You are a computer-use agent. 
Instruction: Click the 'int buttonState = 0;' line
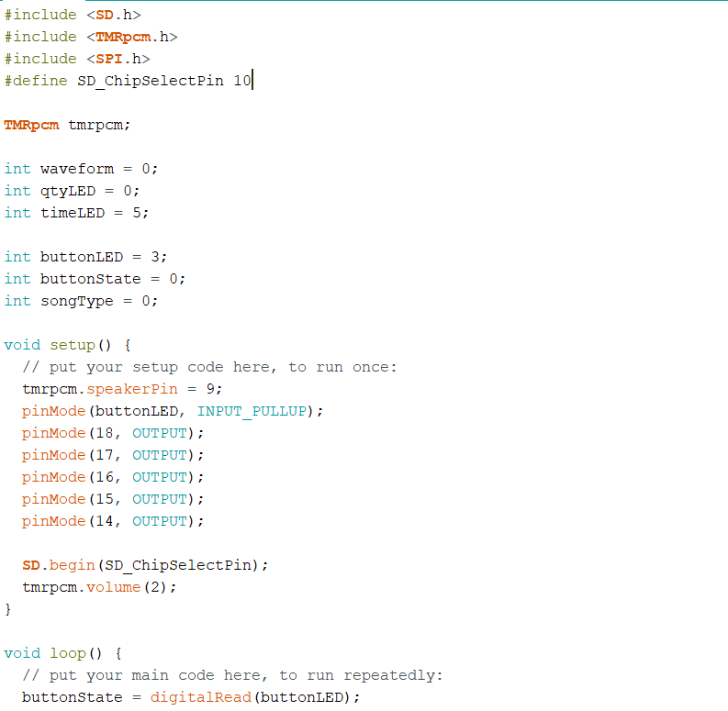point(95,279)
